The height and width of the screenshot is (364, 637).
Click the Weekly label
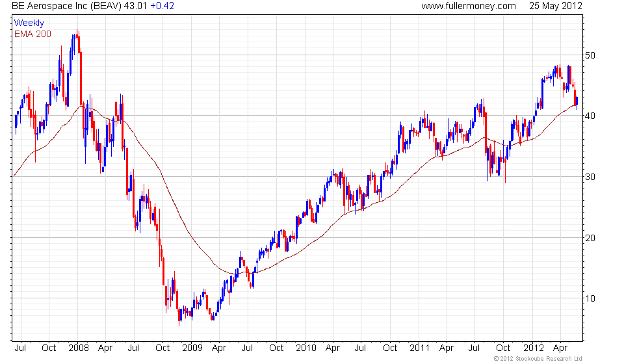(x=29, y=23)
